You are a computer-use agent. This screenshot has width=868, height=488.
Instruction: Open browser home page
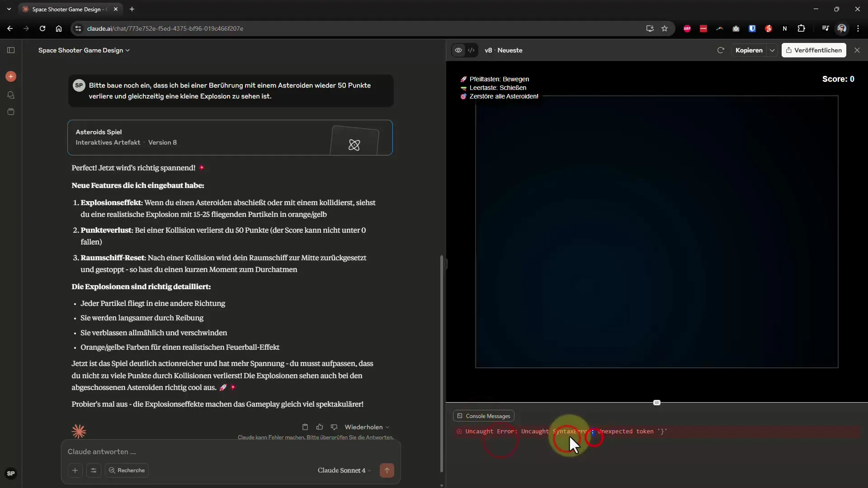coord(59,28)
